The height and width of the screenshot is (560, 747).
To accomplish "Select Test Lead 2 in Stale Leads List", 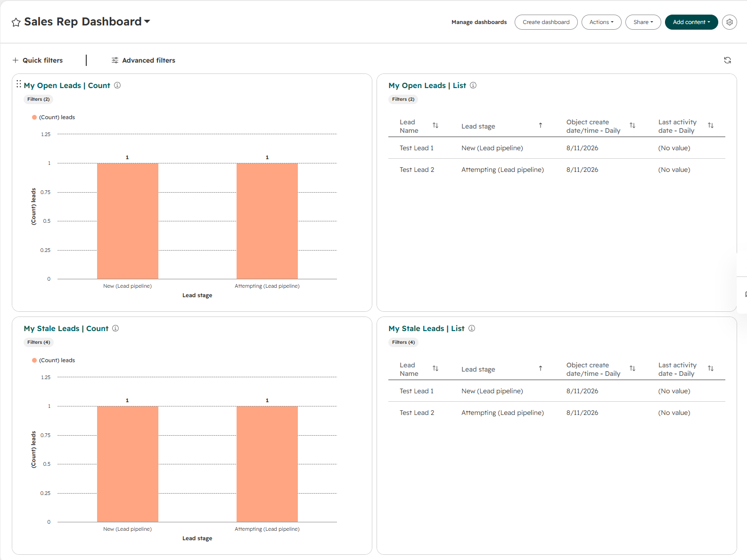I will (417, 413).
